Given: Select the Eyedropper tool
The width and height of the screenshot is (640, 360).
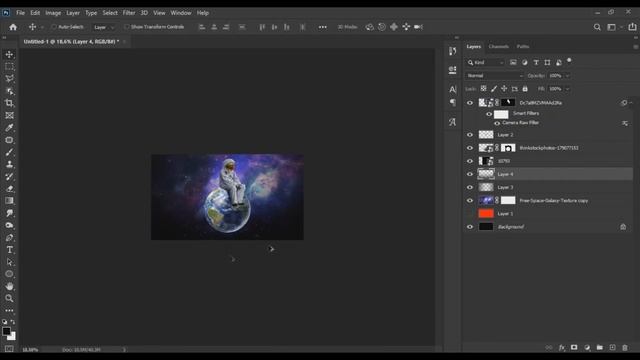Looking at the screenshot, I should point(9,128).
